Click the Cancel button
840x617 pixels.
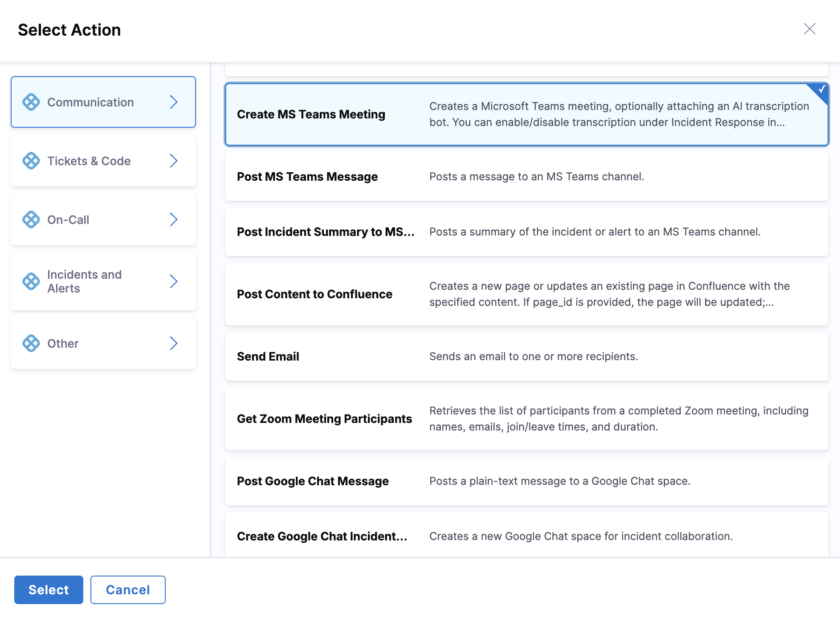pyautogui.click(x=128, y=590)
